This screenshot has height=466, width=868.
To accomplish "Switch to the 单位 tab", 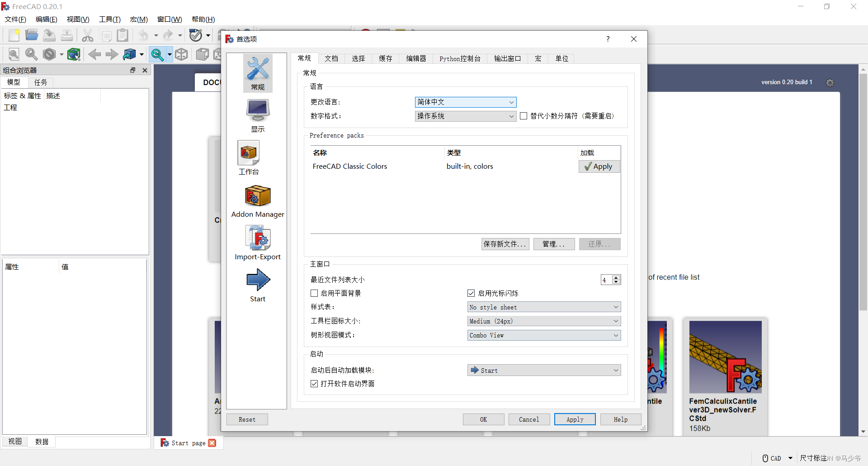I will pos(562,58).
